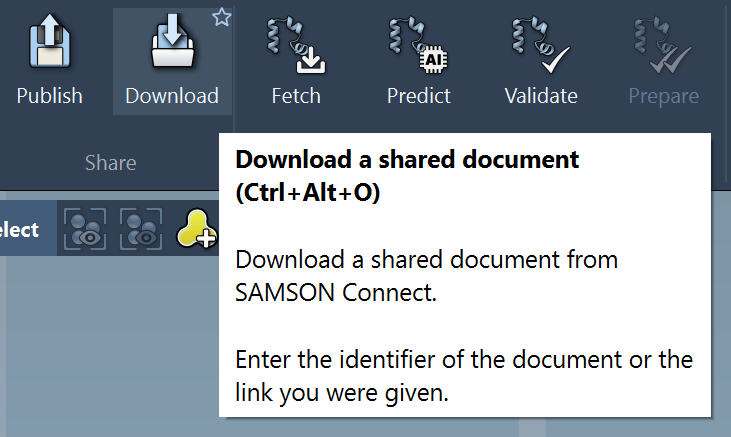Click the greyed Prepare double-check icon
The width and height of the screenshot is (731, 437).
[663, 45]
